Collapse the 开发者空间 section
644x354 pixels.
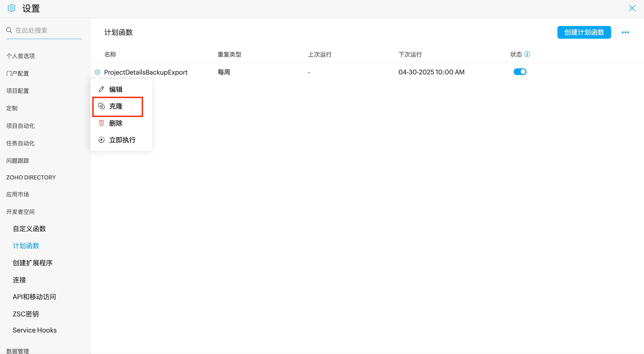click(x=20, y=212)
